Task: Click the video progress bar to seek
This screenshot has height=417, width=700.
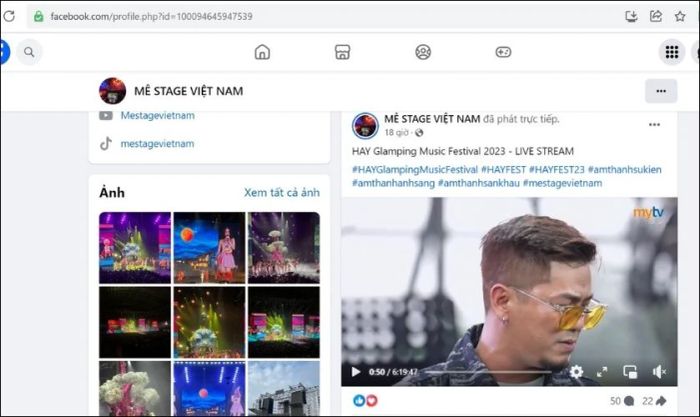Action: tap(489, 371)
